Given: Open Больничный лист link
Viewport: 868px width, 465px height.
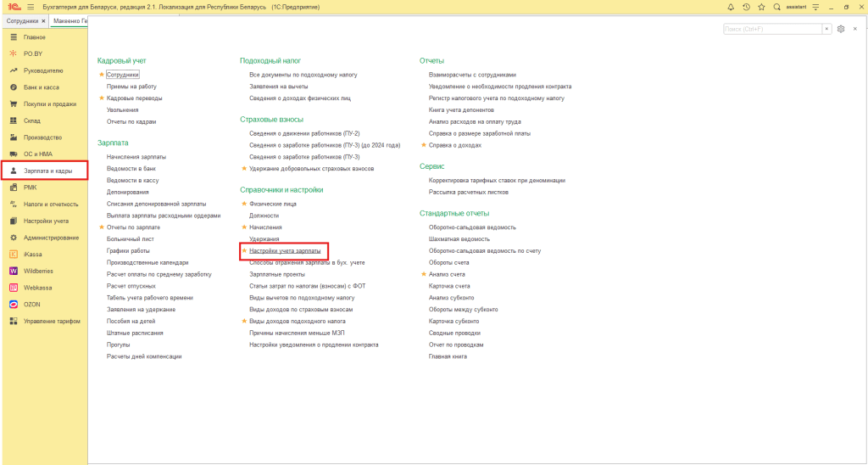Looking at the screenshot, I should coord(131,239).
